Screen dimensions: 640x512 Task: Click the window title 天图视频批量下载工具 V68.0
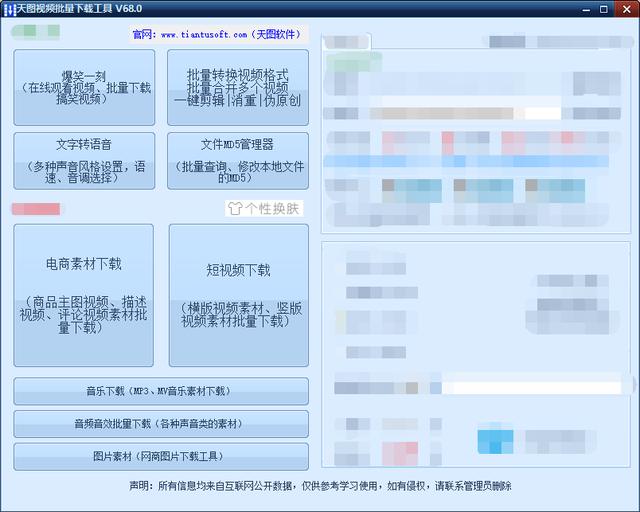click(79, 9)
